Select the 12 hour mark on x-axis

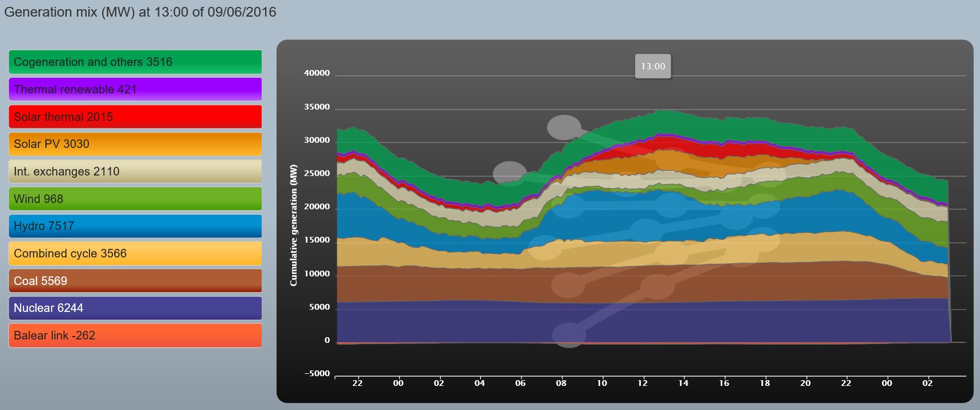coord(643,383)
